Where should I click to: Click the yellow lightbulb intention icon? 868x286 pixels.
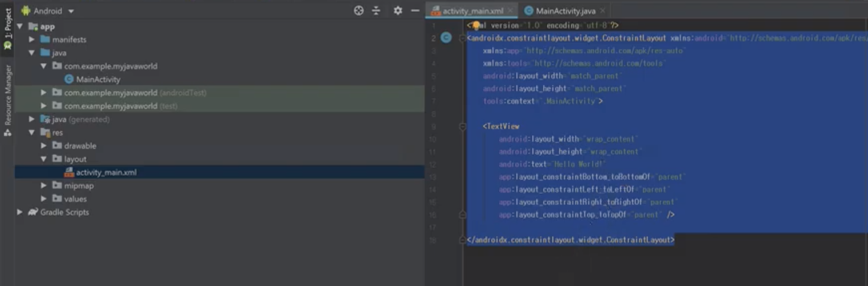pyautogui.click(x=476, y=25)
